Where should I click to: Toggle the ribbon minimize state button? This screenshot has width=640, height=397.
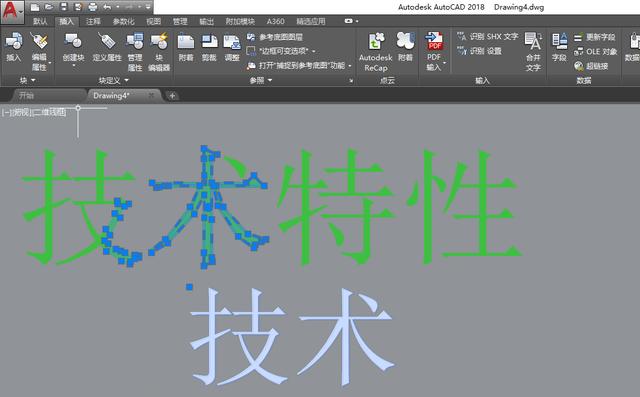(349, 21)
